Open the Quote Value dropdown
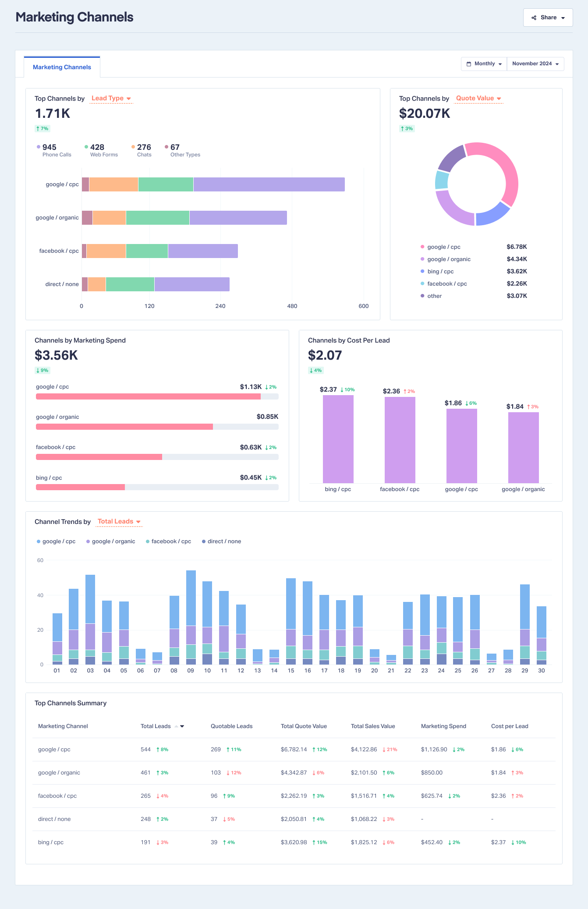 point(478,99)
